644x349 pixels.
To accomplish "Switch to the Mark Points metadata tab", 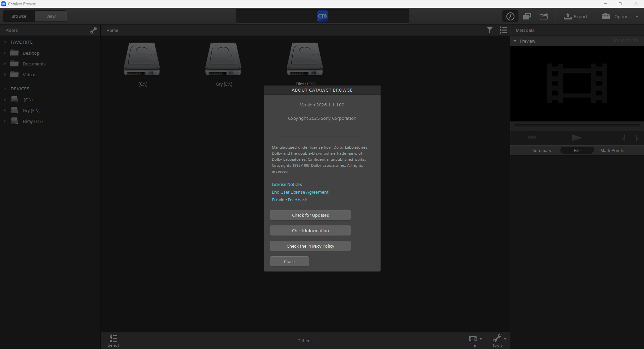I will 612,150.
